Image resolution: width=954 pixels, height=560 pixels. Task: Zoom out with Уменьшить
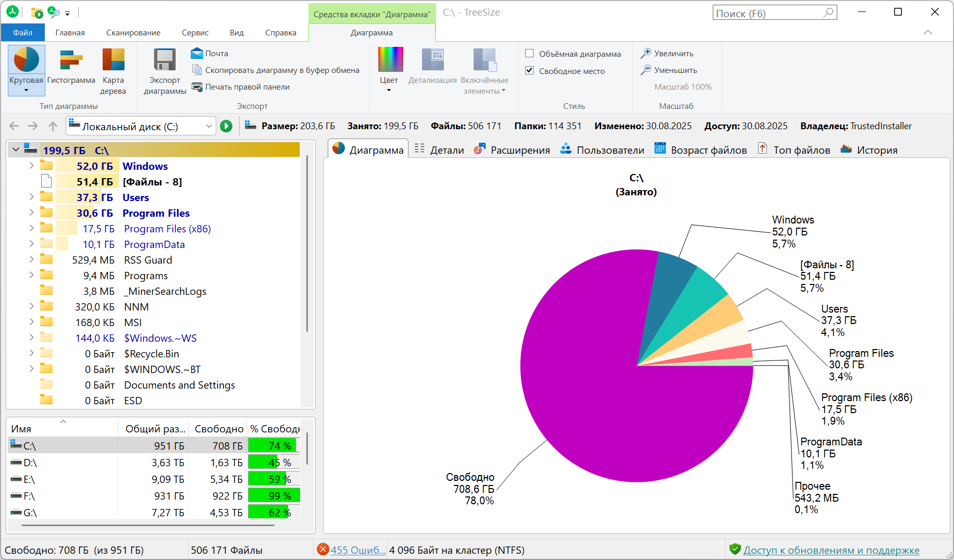point(669,70)
